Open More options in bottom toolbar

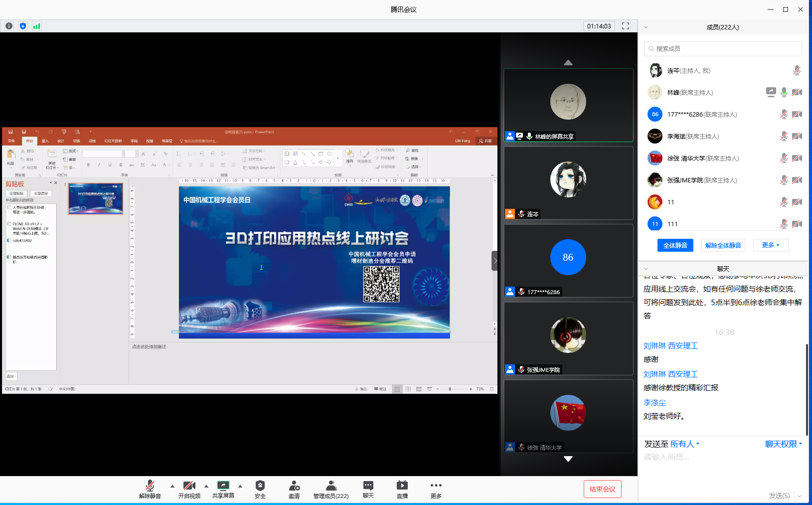436,489
